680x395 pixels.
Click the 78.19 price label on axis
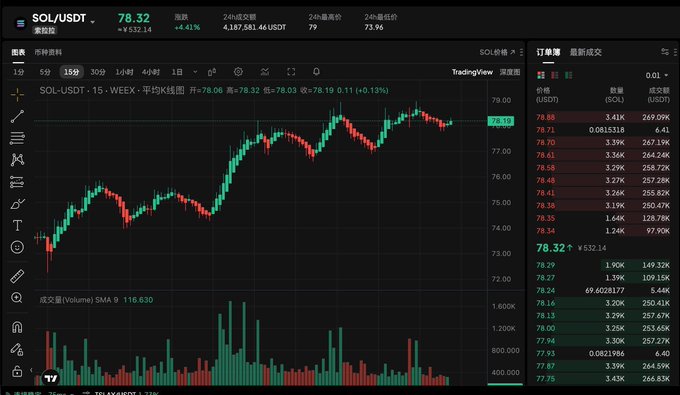pyautogui.click(x=501, y=121)
